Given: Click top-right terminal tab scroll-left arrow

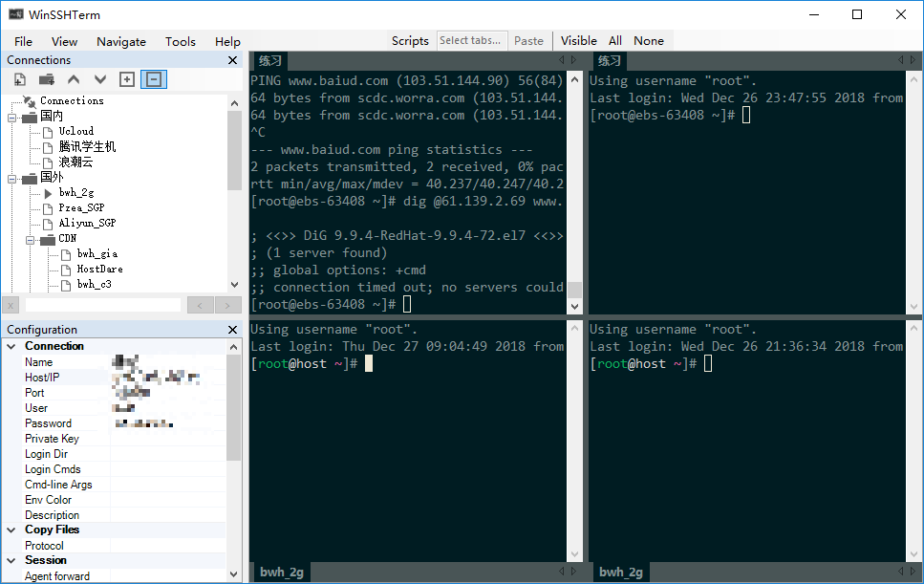Looking at the screenshot, I should 900,60.
